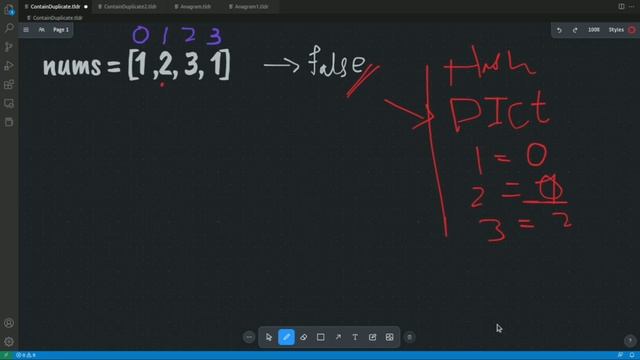Open the multiplayer menu next to hamburger
This screenshot has height=360, width=640.
(x=42, y=30)
